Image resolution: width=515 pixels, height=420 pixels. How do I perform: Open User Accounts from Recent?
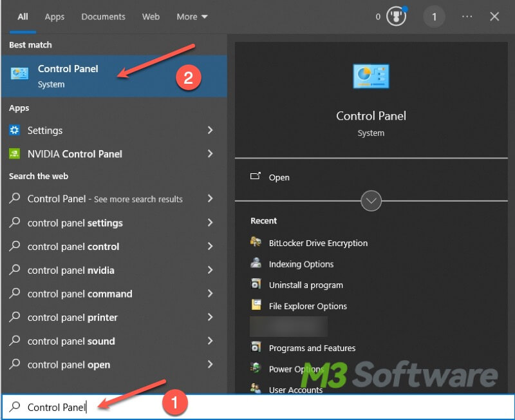(x=295, y=390)
